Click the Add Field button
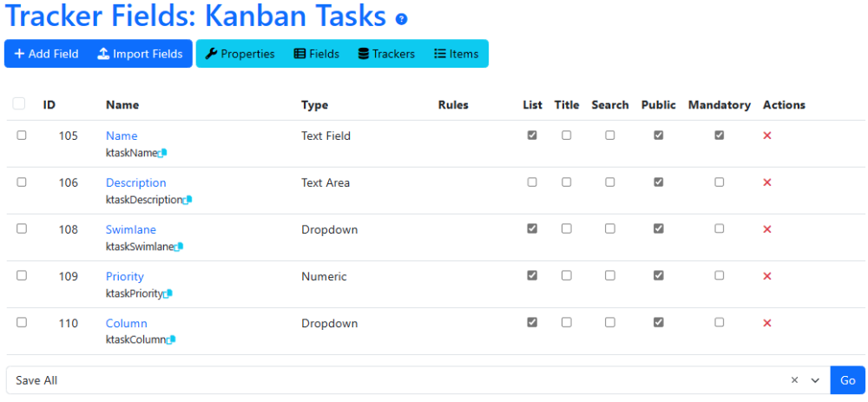The width and height of the screenshot is (868, 402). click(x=46, y=54)
